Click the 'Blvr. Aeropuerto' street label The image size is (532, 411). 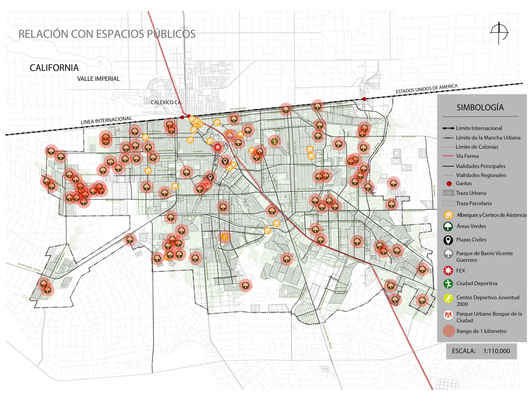409,136
